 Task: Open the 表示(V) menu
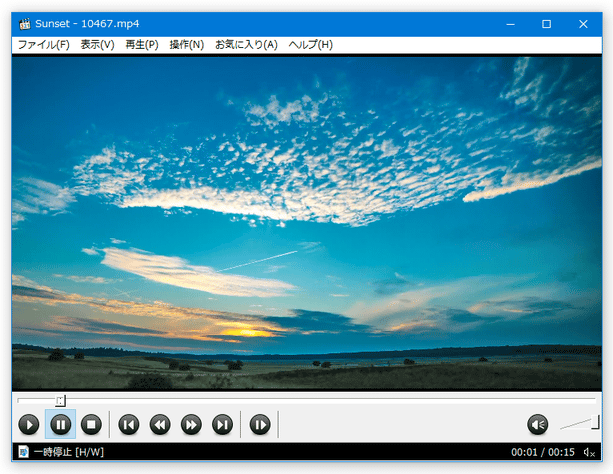pos(97,45)
